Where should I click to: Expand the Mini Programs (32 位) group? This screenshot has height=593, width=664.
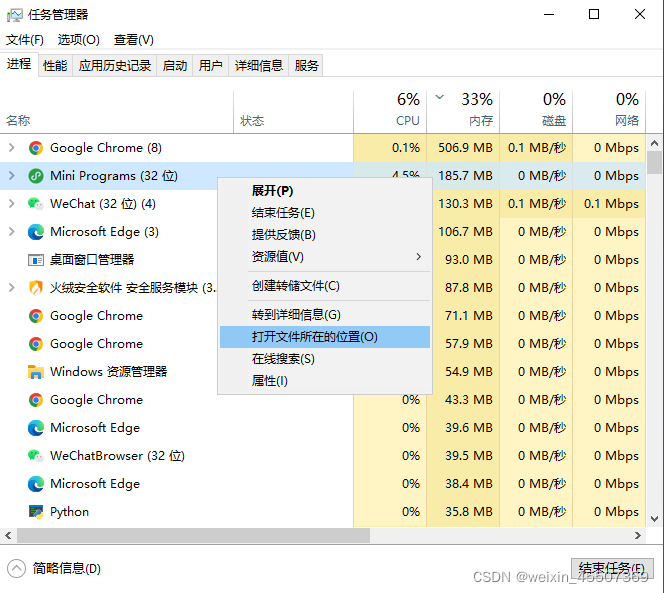[x=12, y=176]
